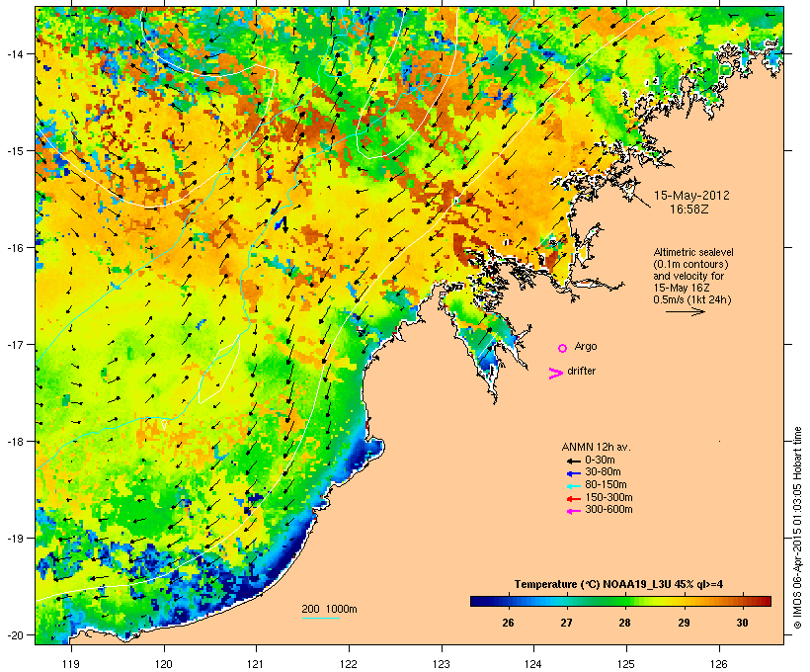This screenshot has width=810, height=672.
Task: Click the 15-May 16Z text line
Action: tap(682, 288)
